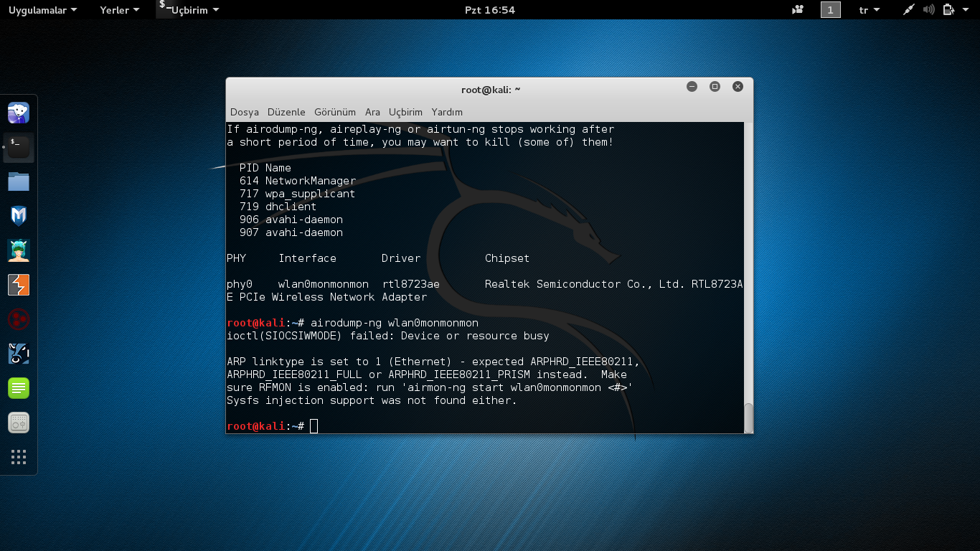The height and width of the screenshot is (551, 980).
Task: Start Burp Suite from the dock
Action: click(x=19, y=285)
